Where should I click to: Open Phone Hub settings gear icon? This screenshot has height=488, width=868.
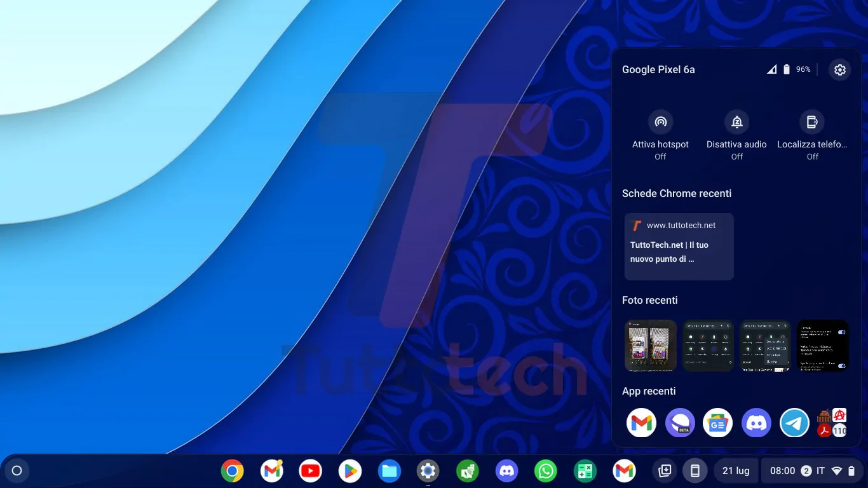click(x=840, y=70)
